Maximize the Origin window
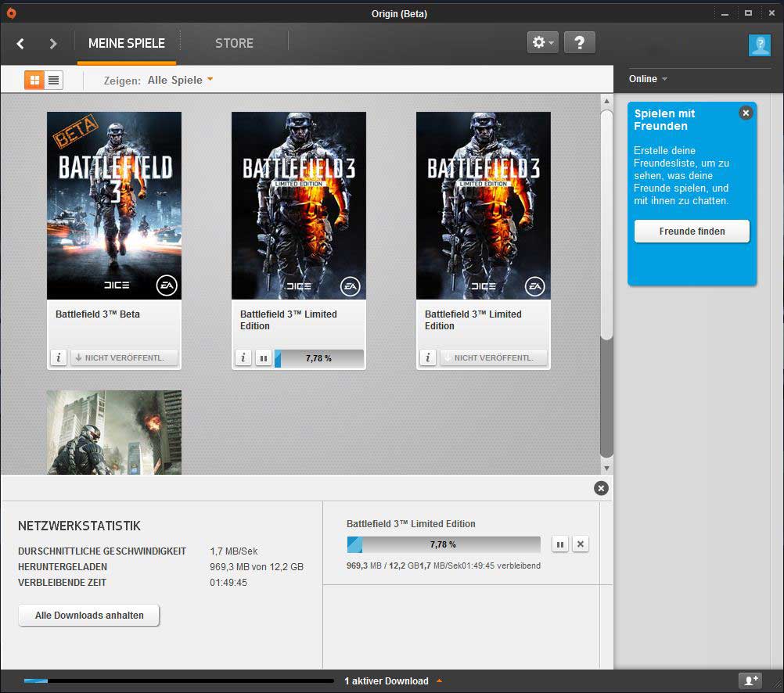The width and height of the screenshot is (784, 693). click(x=748, y=13)
